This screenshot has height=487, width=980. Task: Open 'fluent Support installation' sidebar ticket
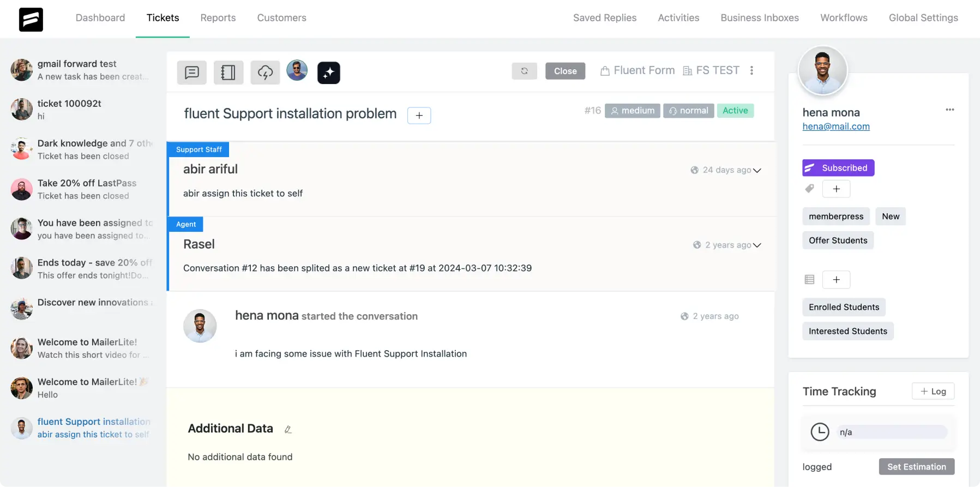(x=82, y=428)
